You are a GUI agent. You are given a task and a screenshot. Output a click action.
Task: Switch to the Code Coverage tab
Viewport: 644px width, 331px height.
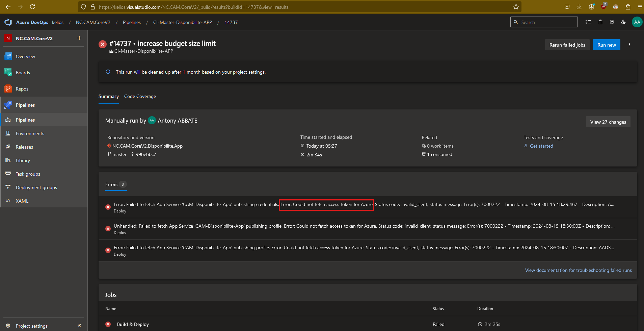point(140,96)
